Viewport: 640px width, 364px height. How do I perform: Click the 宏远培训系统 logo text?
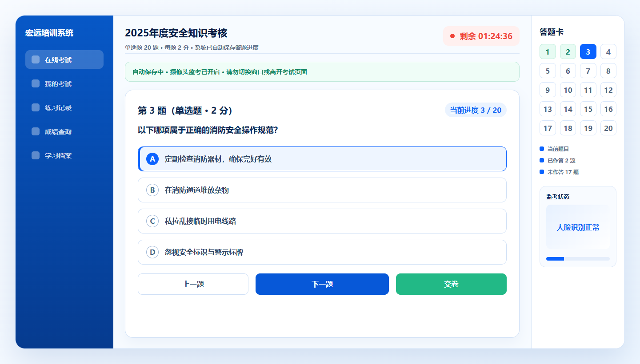pyautogui.click(x=49, y=33)
